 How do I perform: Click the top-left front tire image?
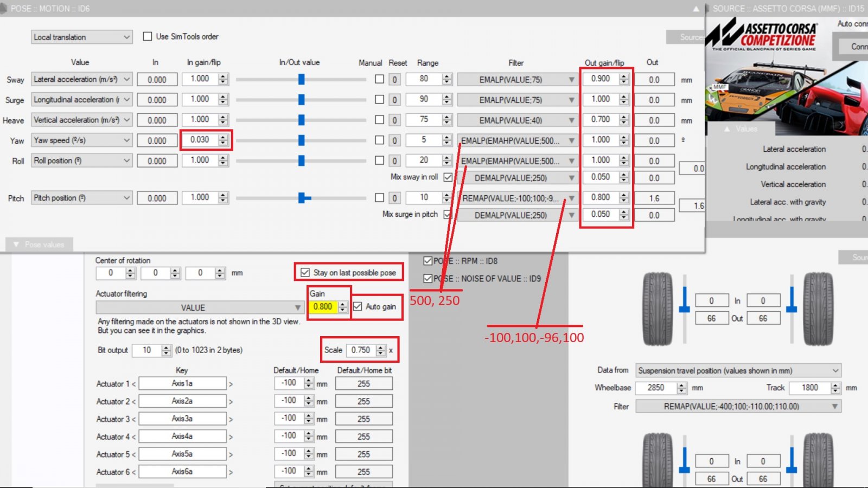click(x=657, y=309)
